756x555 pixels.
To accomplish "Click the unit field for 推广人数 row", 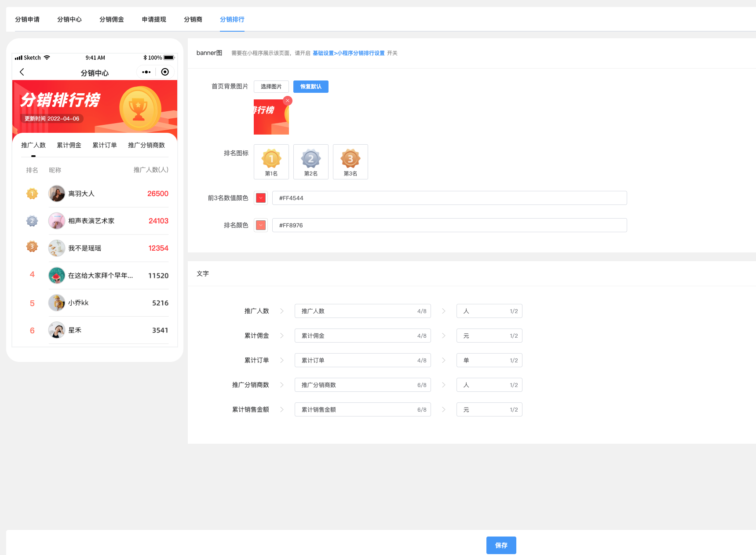I will (x=489, y=311).
